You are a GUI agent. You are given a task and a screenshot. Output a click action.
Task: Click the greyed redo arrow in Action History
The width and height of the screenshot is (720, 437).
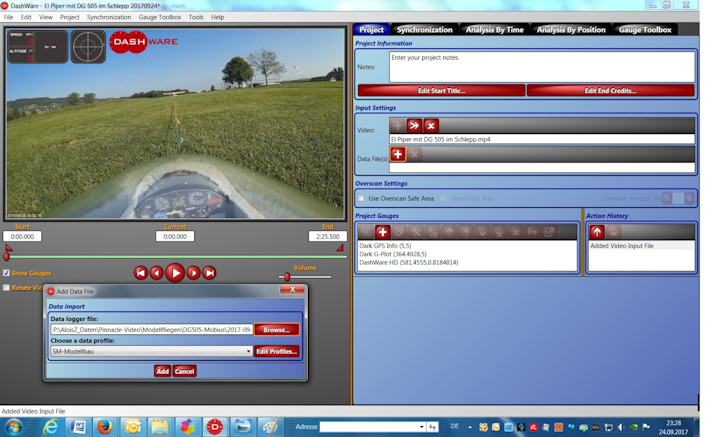pos(613,232)
